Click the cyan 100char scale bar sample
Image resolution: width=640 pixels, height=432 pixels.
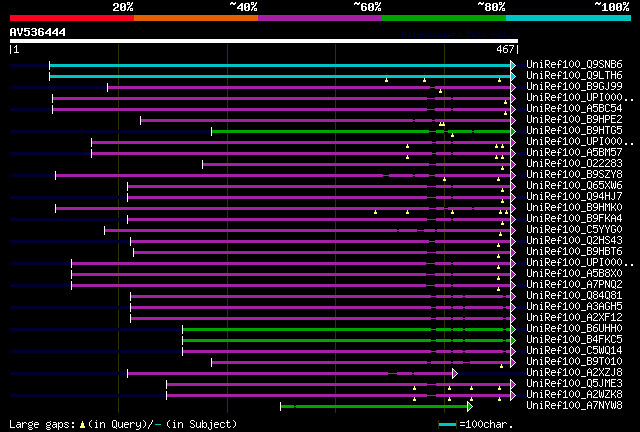(447, 425)
